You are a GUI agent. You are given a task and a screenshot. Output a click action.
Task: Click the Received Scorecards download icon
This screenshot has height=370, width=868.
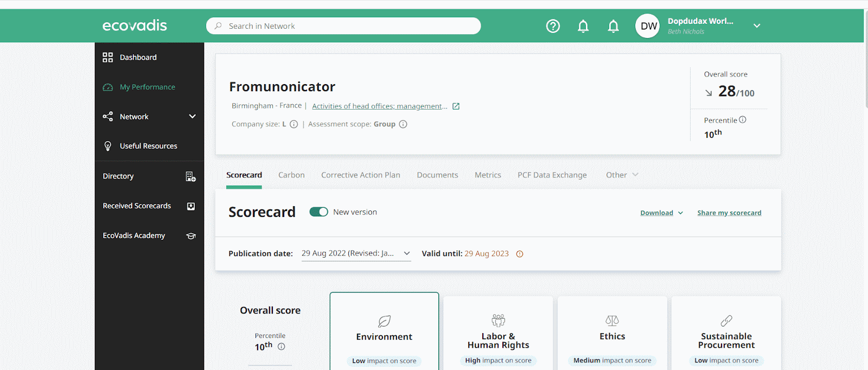click(x=191, y=206)
